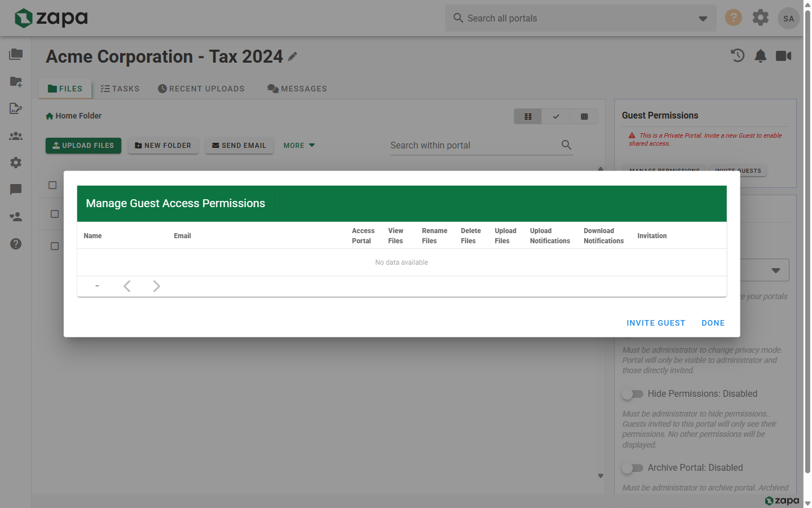The width and height of the screenshot is (812, 508).
Task: Select list view layout icon
Action: [528, 116]
